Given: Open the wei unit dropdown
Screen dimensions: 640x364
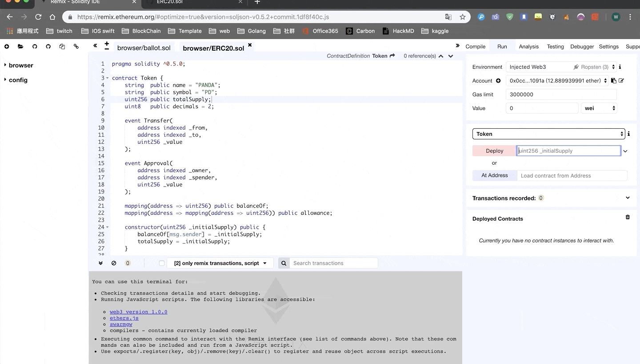Looking at the screenshot, I should pos(599,108).
